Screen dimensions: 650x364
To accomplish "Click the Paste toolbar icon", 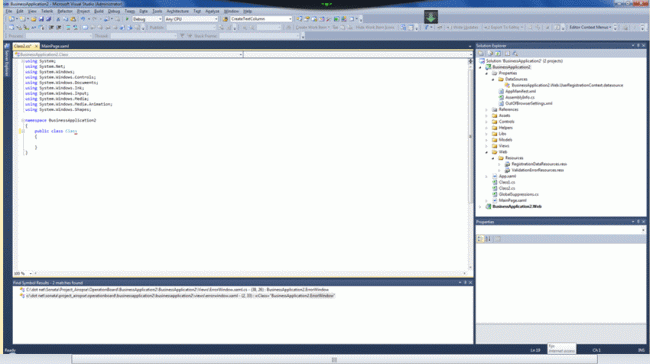I will [x=73, y=19].
